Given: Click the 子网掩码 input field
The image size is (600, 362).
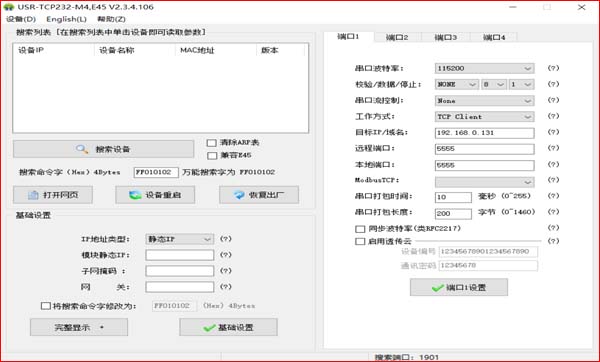Looking at the screenshot, I should tap(179, 271).
